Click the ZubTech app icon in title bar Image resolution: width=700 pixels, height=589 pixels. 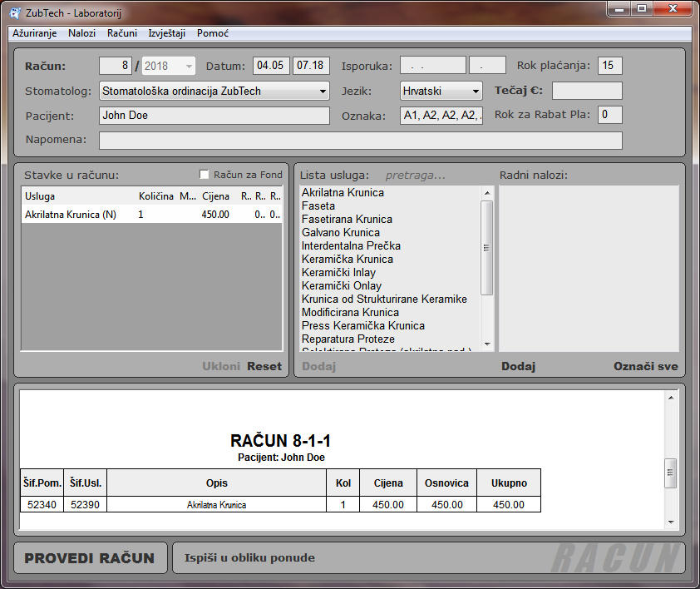pos(15,12)
